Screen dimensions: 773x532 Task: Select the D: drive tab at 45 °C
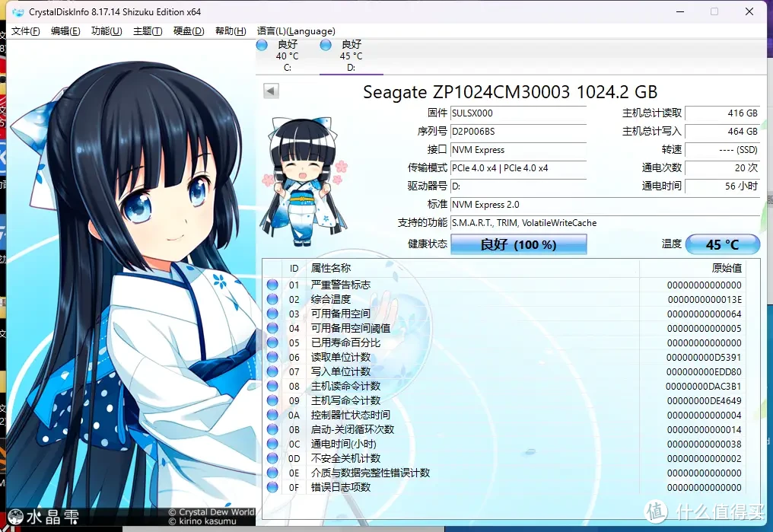tap(351, 56)
